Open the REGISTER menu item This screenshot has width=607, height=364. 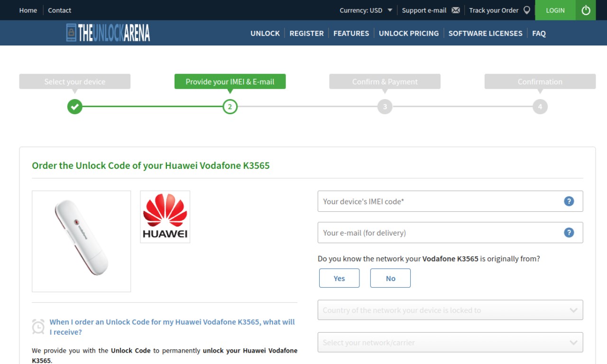click(x=306, y=33)
